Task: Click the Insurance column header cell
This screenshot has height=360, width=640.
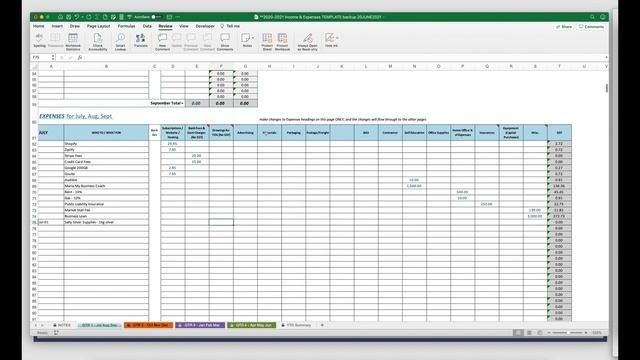Action: point(487,133)
